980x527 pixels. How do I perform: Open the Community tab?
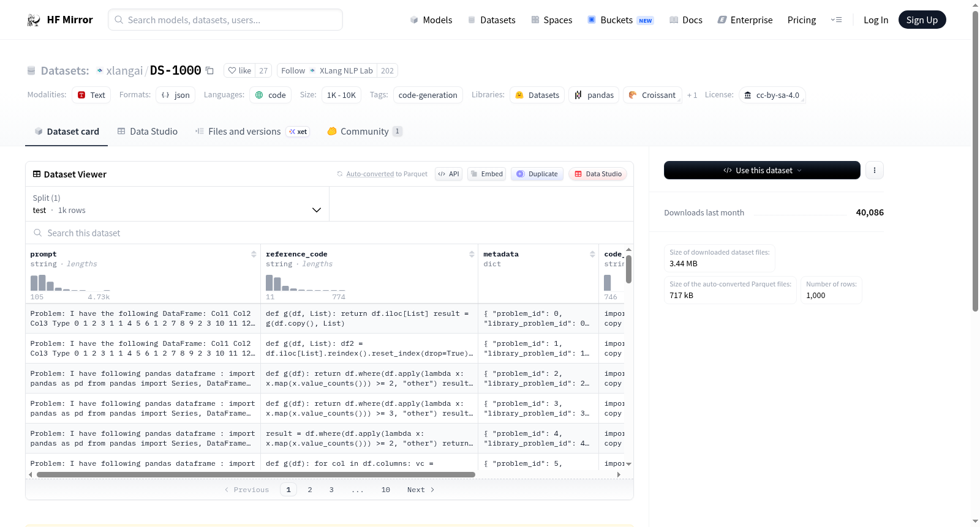364,132
